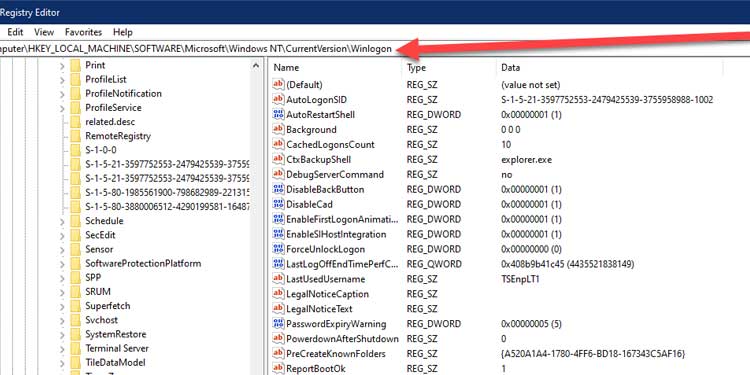This screenshot has width=750, height=375.
Task: Click the LegalNoticeCaption string icon
Action: click(x=278, y=294)
